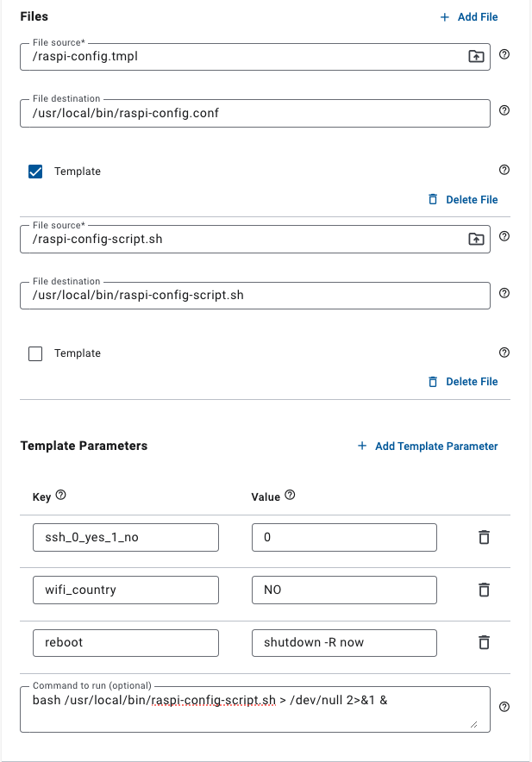Select the wifi_country value field containing NO
Viewport: 532px width, 762px height.
(343, 590)
